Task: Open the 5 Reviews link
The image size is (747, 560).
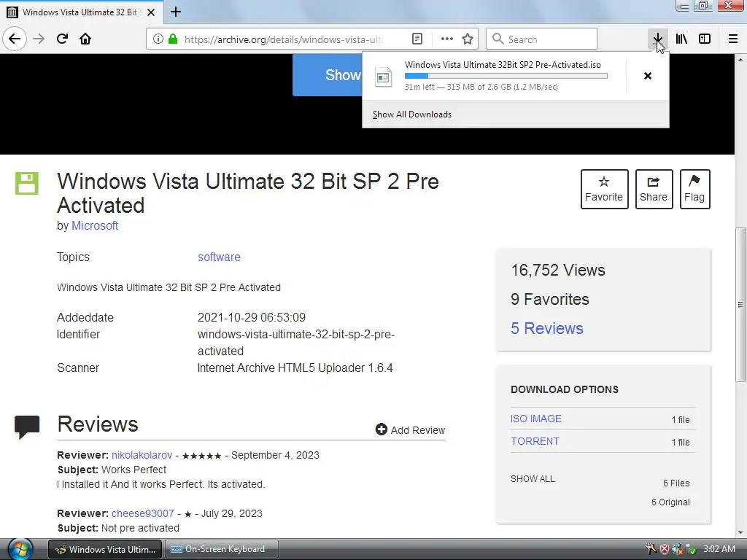Action: click(x=547, y=328)
